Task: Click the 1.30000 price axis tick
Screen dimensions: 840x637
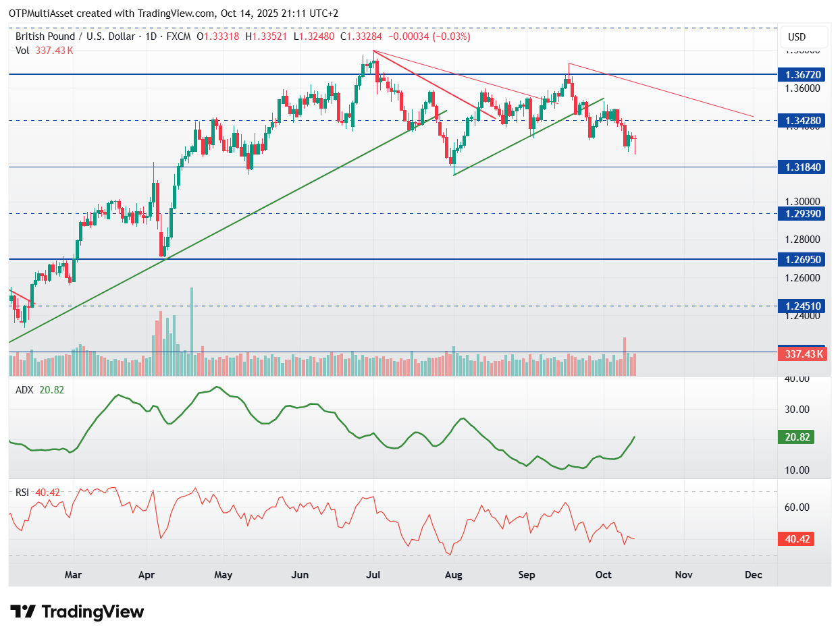Action: [802, 202]
